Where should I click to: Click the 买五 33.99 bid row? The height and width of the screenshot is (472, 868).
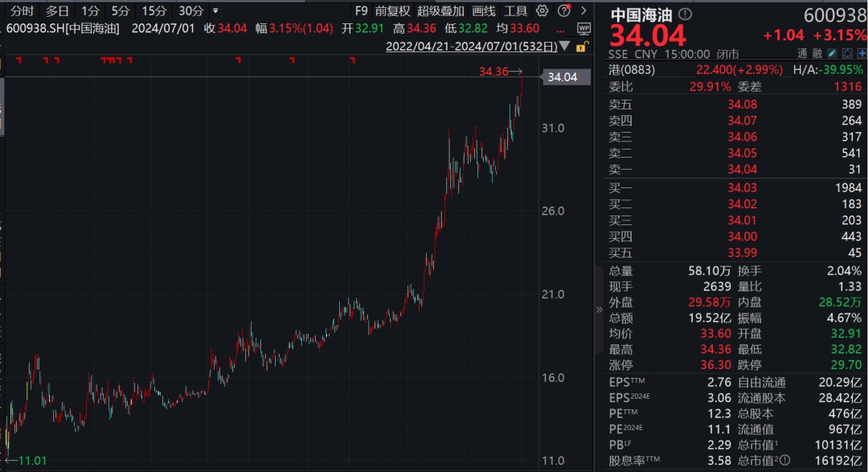point(735,252)
